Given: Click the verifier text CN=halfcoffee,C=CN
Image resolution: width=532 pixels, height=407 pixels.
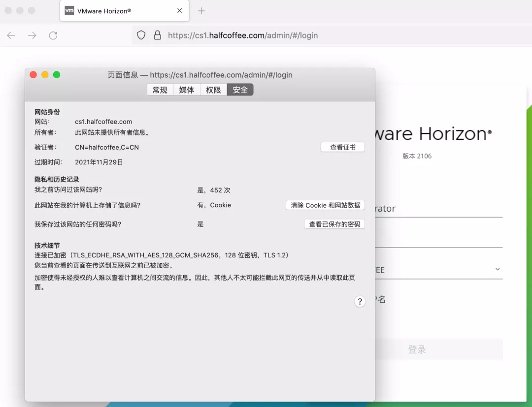Looking at the screenshot, I should pyautogui.click(x=107, y=147).
